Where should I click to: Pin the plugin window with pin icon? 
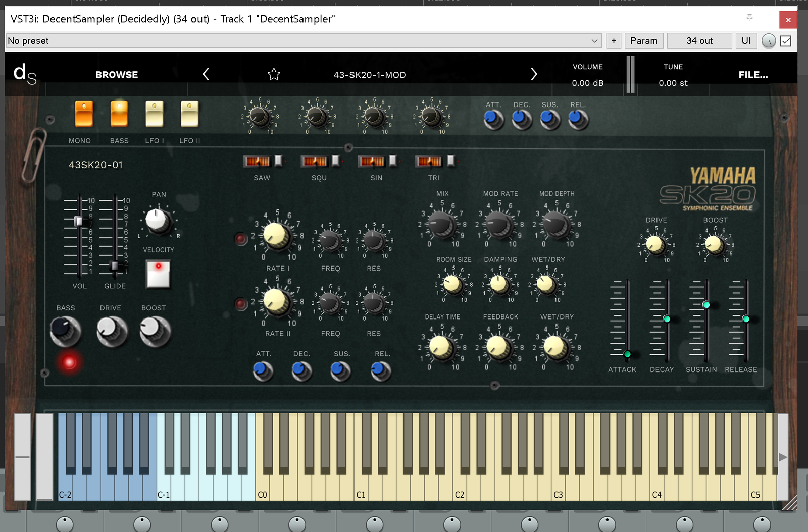749,18
